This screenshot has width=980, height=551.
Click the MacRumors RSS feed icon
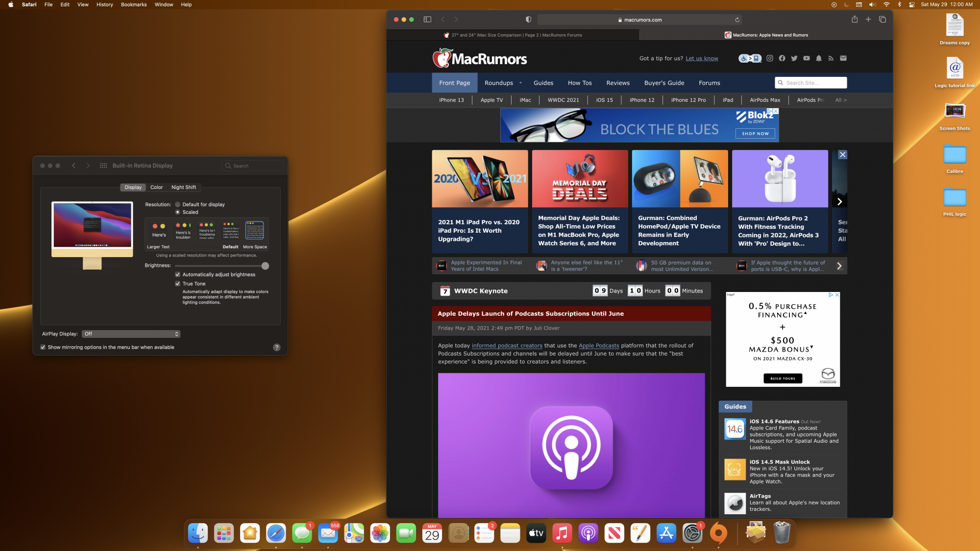(831, 58)
